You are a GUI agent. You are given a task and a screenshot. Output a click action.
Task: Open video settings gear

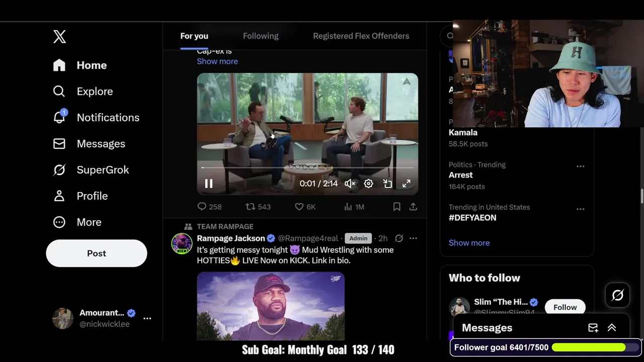(368, 184)
